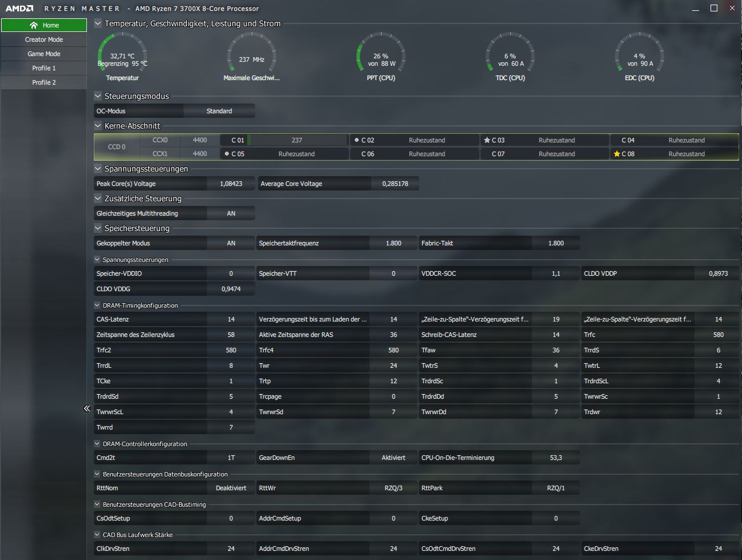
Task: Click the RttNom Deaktiviert value
Action: (x=231, y=488)
